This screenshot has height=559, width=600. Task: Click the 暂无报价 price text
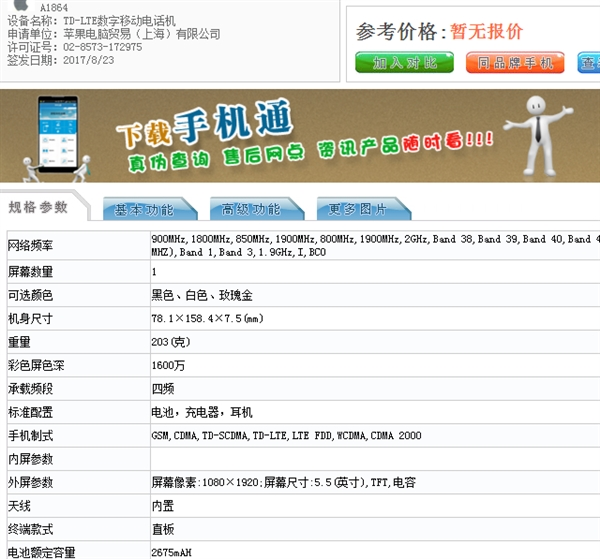coord(486,32)
